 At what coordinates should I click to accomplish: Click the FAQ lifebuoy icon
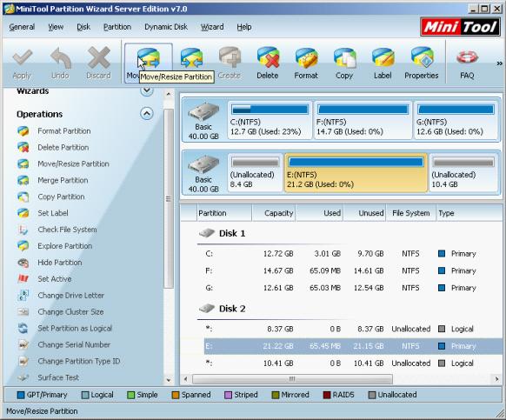coord(467,57)
